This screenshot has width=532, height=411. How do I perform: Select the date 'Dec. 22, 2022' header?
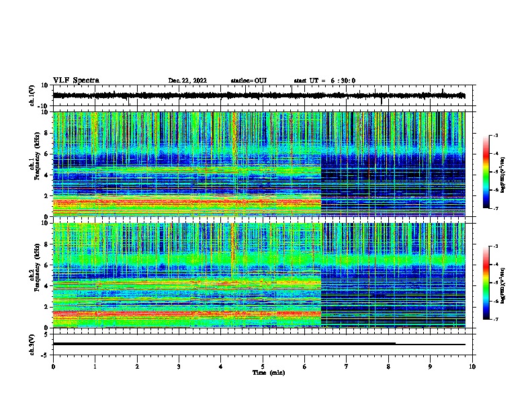(x=187, y=81)
